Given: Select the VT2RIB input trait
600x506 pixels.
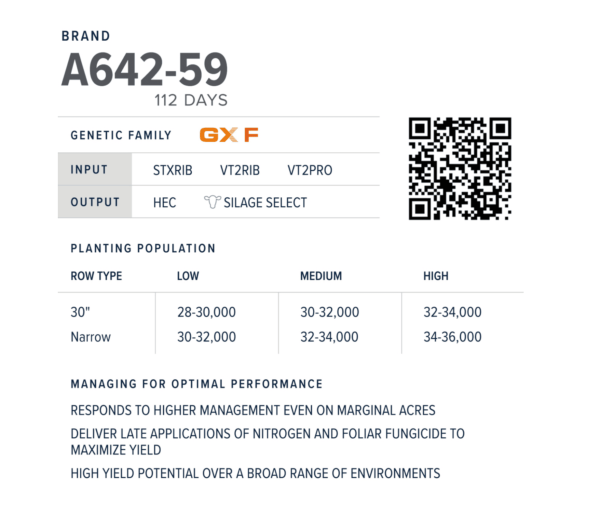Looking at the screenshot, I should tap(240, 170).
